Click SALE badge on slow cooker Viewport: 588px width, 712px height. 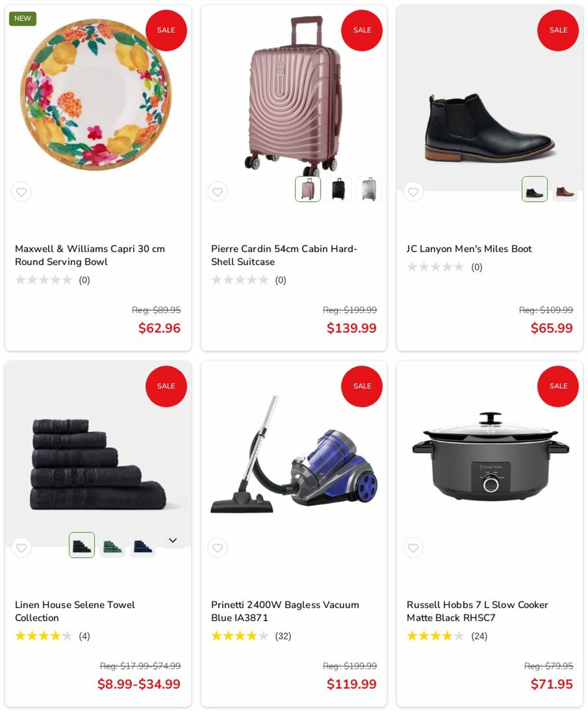(x=558, y=386)
